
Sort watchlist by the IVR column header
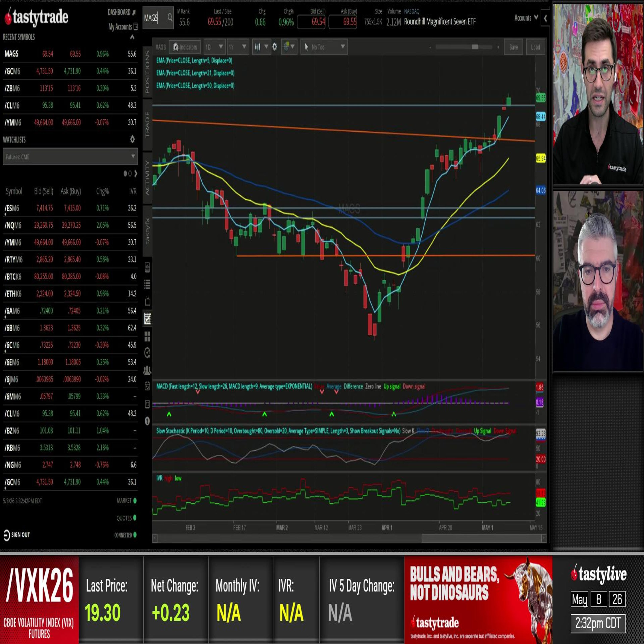pyautogui.click(x=133, y=191)
